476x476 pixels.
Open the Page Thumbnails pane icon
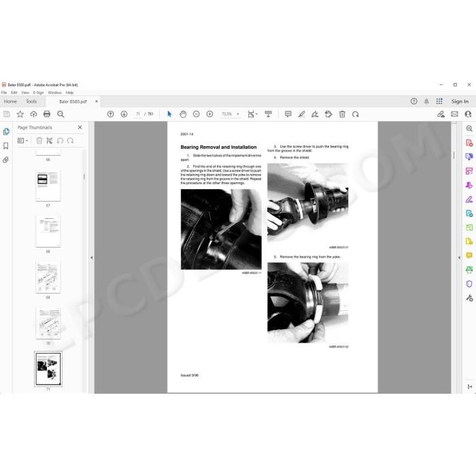pyautogui.click(x=6, y=131)
